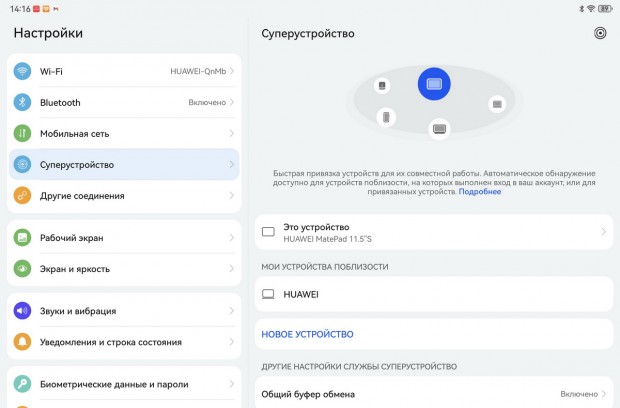Tap the Уведомления bell icon
This screenshot has width=620, height=408.
tap(22, 342)
